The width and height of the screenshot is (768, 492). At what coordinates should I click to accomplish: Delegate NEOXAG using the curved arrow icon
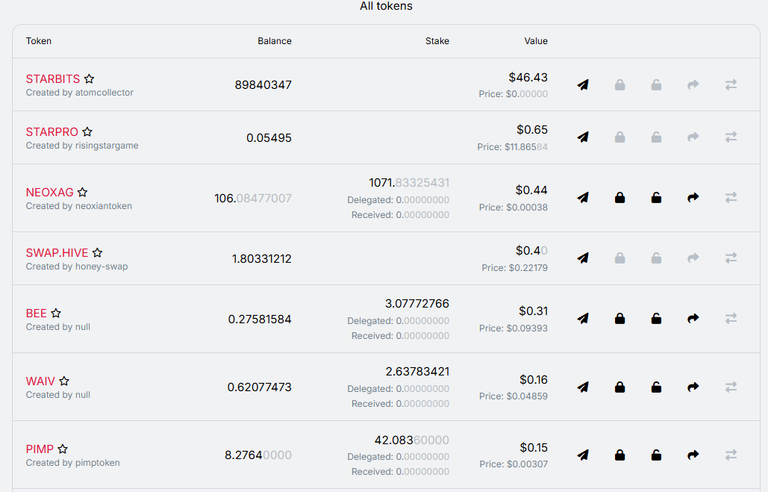693,197
